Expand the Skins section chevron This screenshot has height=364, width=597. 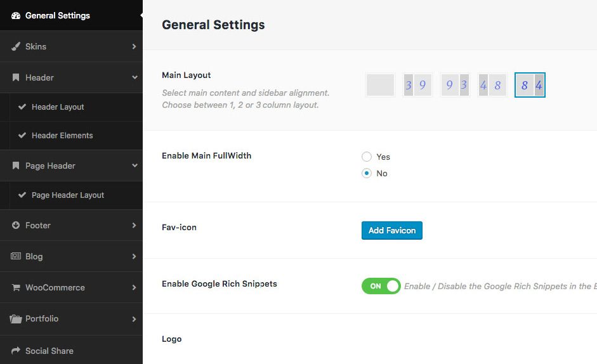click(x=134, y=46)
